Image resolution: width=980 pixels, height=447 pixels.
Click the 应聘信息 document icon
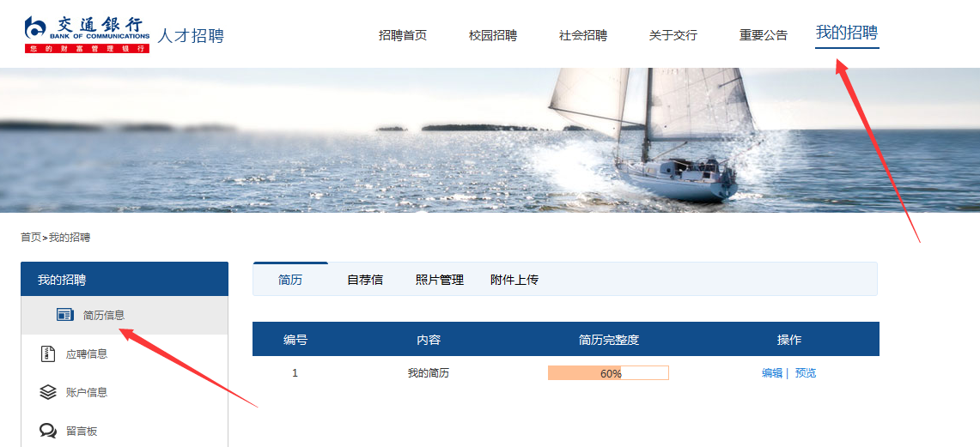tap(48, 353)
